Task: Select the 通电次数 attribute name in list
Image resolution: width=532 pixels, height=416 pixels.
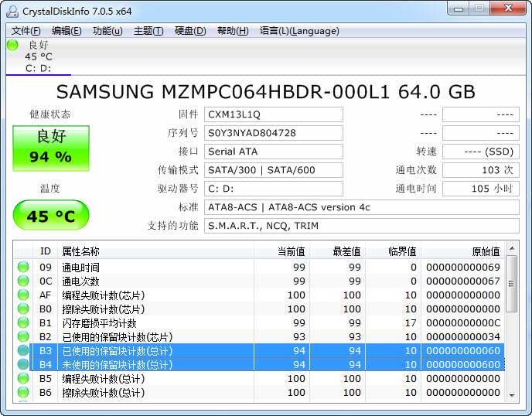Action: click(x=80, y=281)
